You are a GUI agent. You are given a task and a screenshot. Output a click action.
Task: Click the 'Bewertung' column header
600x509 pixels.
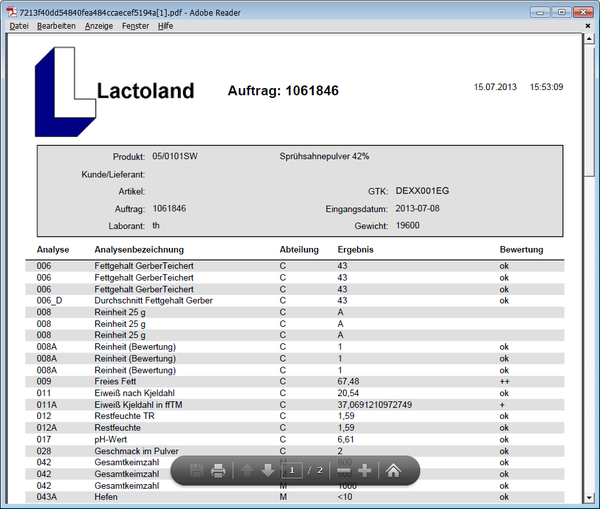point(521,250)
